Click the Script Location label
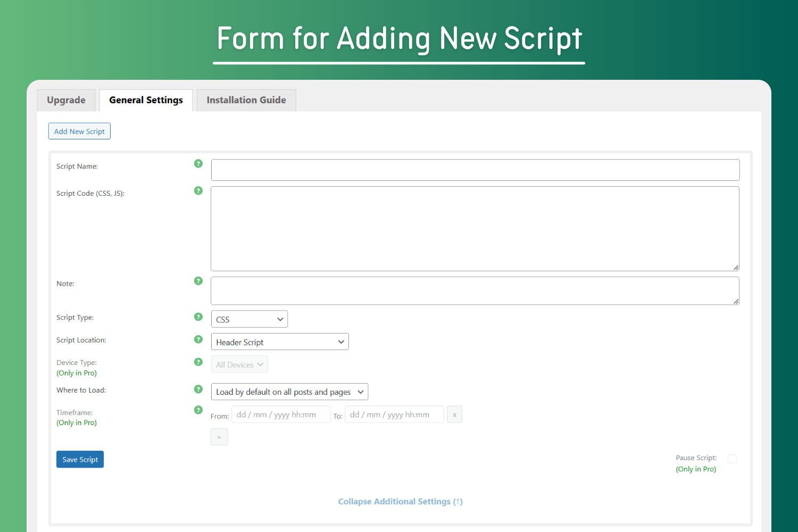 (81, 340)
